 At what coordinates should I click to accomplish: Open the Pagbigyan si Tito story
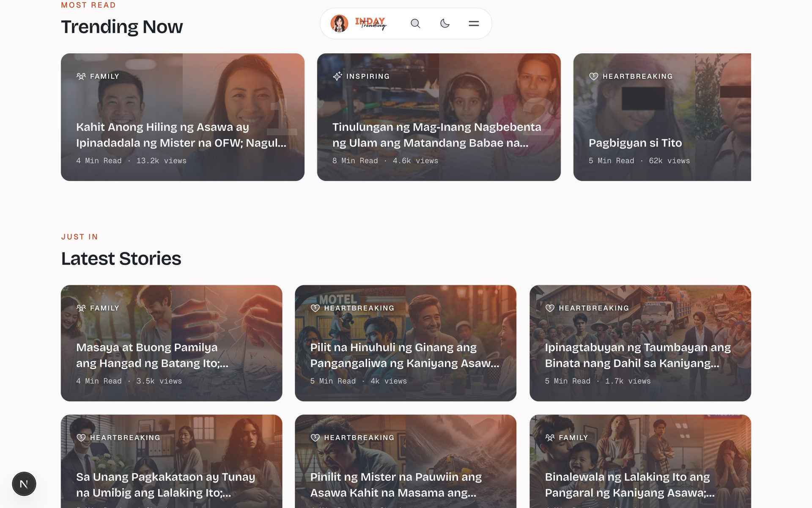pyautogui.click(x=662, y=117)
